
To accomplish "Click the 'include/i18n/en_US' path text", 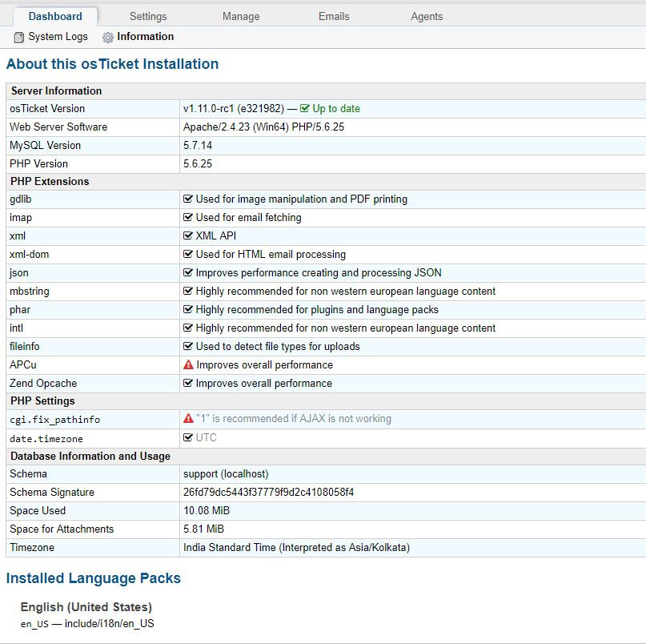I will point(109,623).
